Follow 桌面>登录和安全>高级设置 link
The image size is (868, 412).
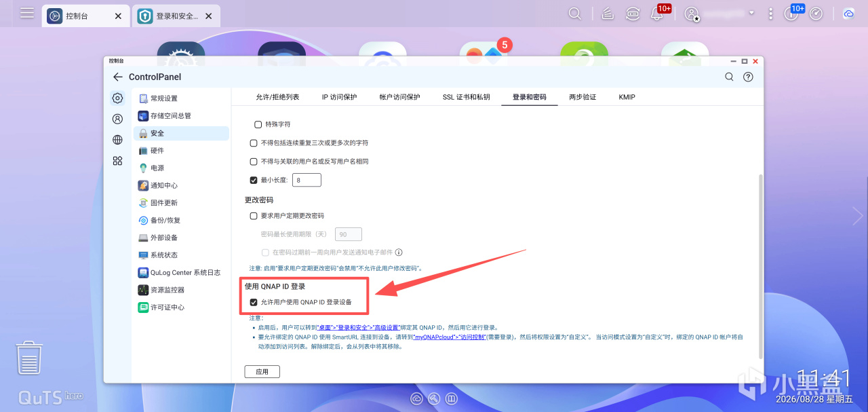[x=359, y=327]
